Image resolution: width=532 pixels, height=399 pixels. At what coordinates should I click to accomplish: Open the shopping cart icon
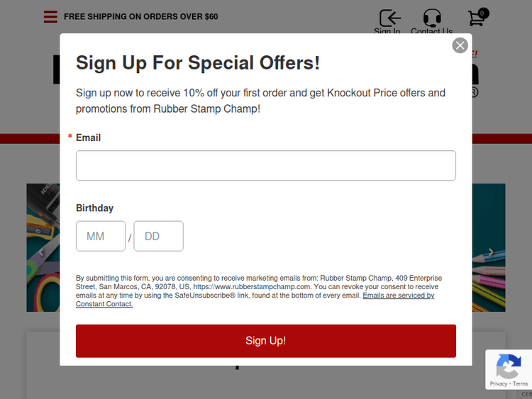(476, 19)
